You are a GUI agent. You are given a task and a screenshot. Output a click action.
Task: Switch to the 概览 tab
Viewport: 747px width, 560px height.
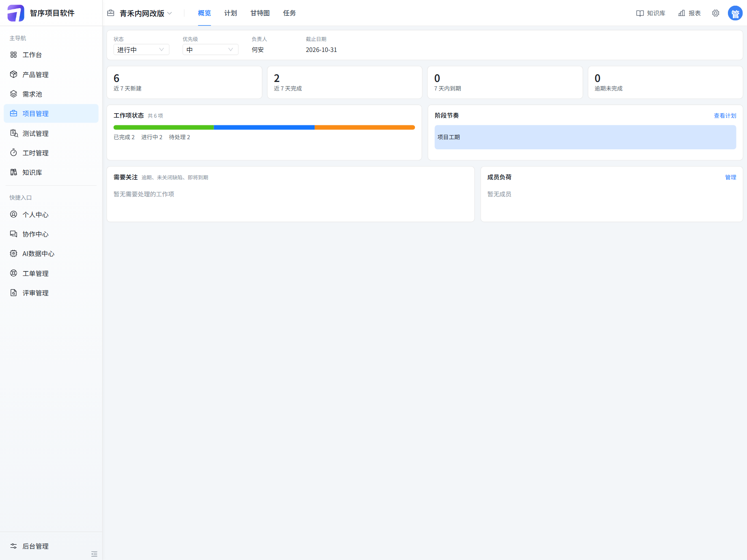204,13
